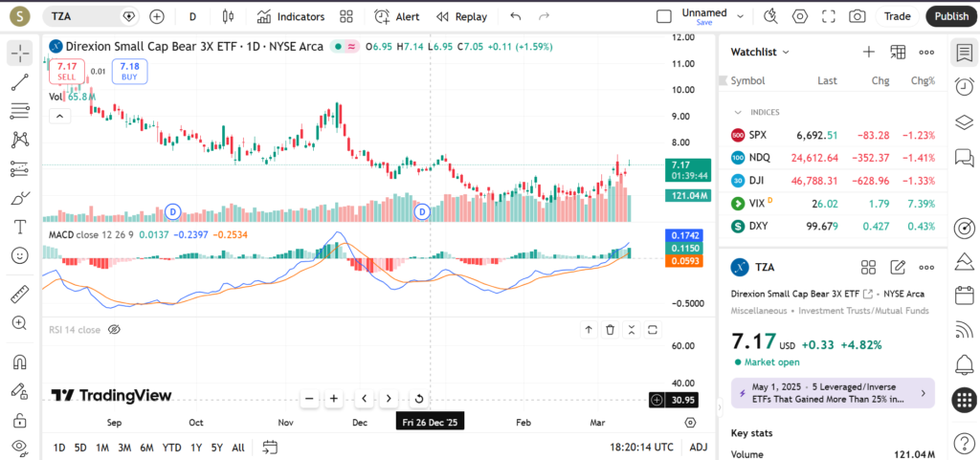Take a chart snapshot with camera icon

tap(857, 16)
